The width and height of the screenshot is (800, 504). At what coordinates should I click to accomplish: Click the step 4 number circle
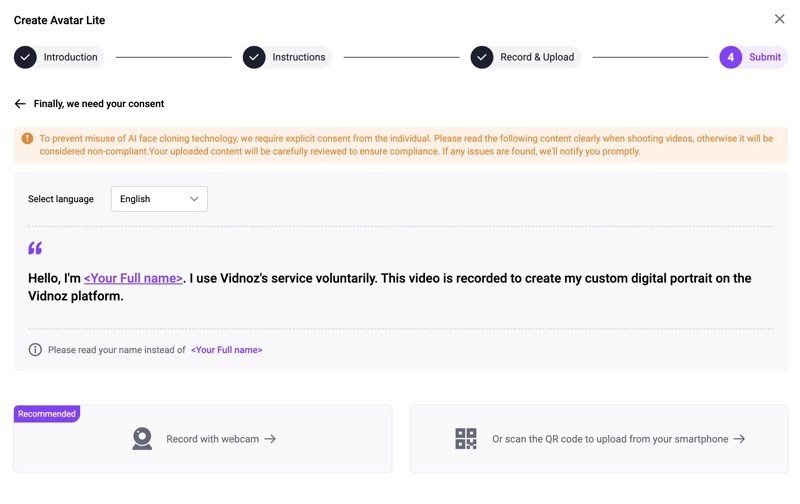pyautogui.click(x=731, y=57)
